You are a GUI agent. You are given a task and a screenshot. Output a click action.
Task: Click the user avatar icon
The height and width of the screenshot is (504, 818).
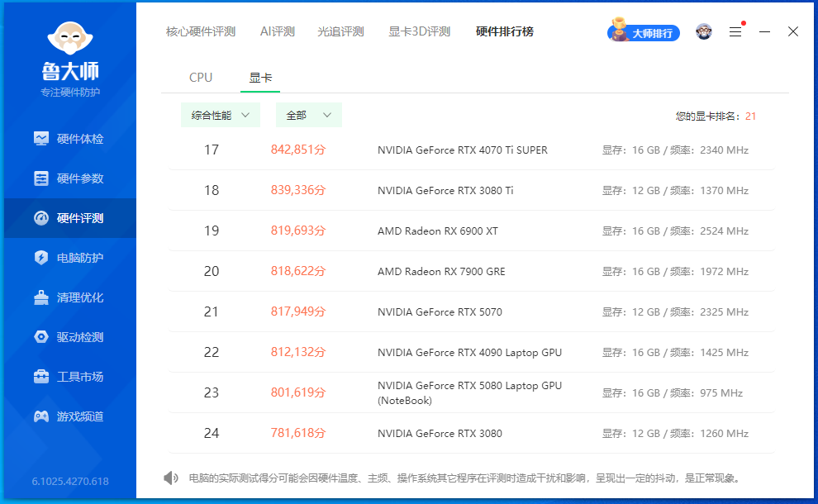pos(704,32)
